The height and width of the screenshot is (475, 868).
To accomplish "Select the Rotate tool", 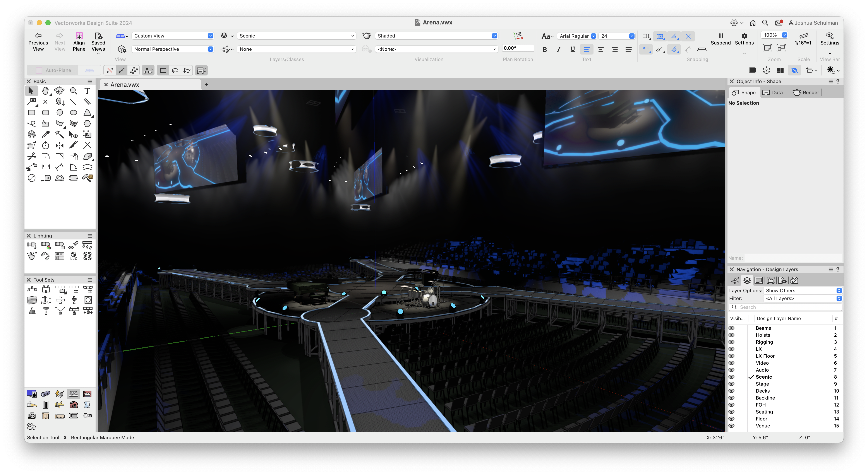I will point(45,145).
